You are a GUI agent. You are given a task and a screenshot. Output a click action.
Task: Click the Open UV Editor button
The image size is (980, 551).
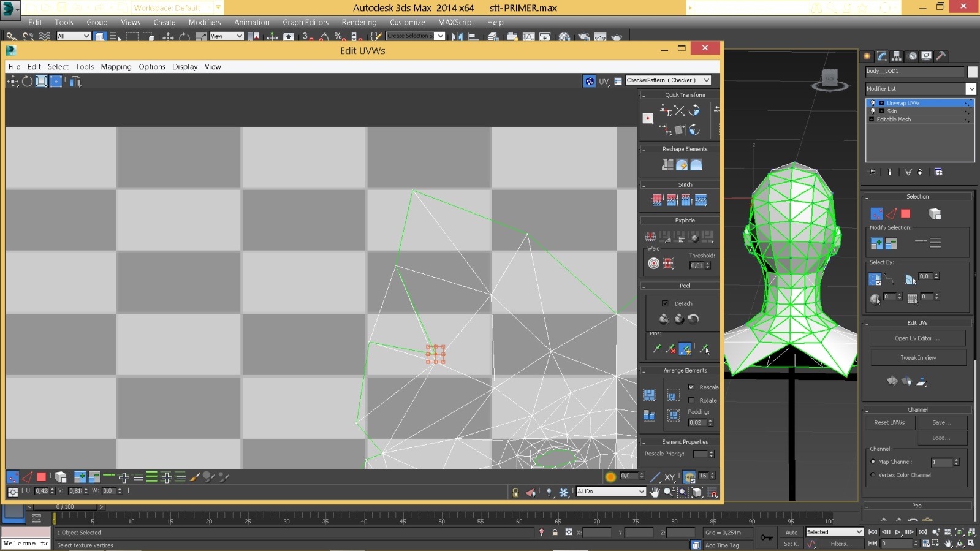[x=917, y=338]
